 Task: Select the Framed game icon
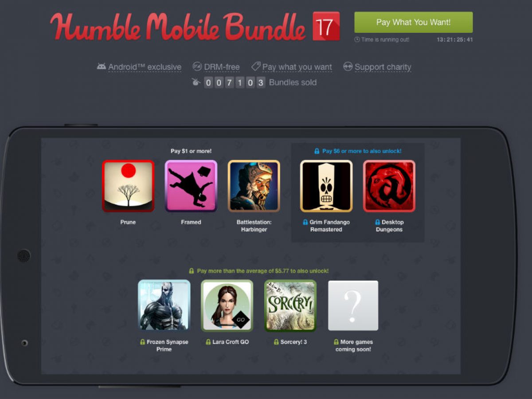pyautogui.click(x=191, y=186)
